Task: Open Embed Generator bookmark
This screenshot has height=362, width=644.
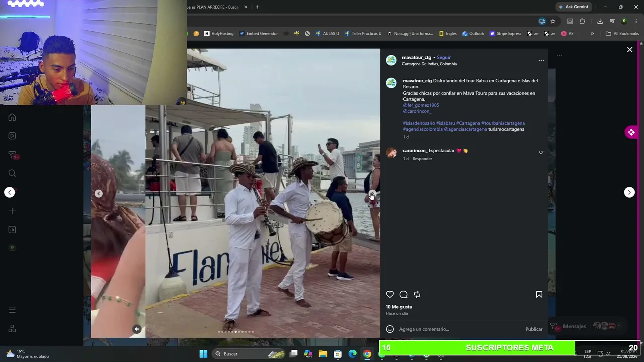Action: pos(259,34)
